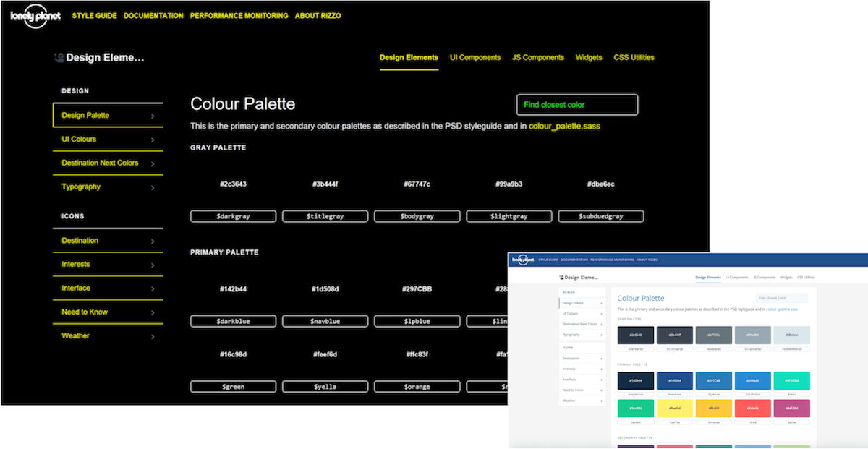Click the icon beside 'Design Eleme...' in the small light window
The height and width of the screenshot is (449, 868).
click(561, 278)
